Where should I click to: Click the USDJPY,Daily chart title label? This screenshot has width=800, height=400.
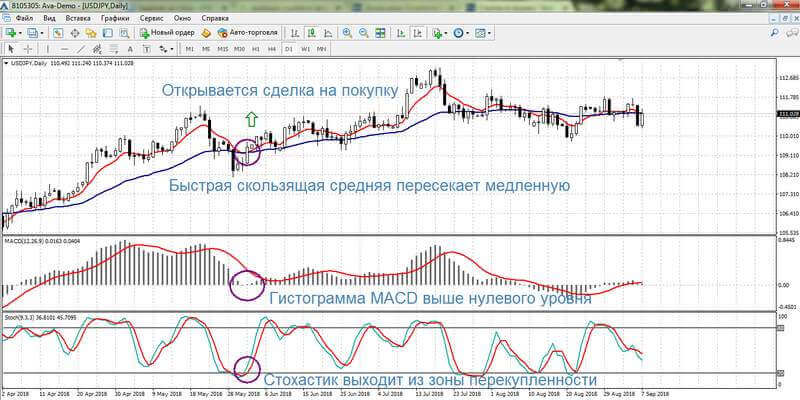tap(28, 63)
